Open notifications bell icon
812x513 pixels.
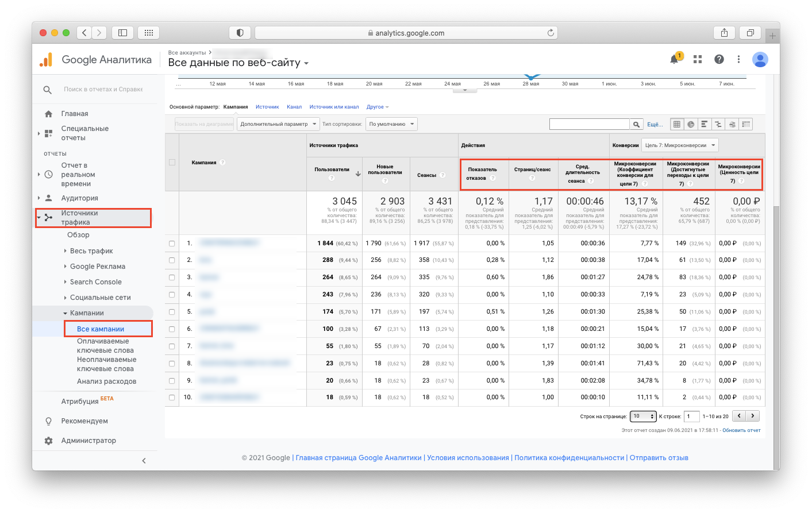(674, 59)
